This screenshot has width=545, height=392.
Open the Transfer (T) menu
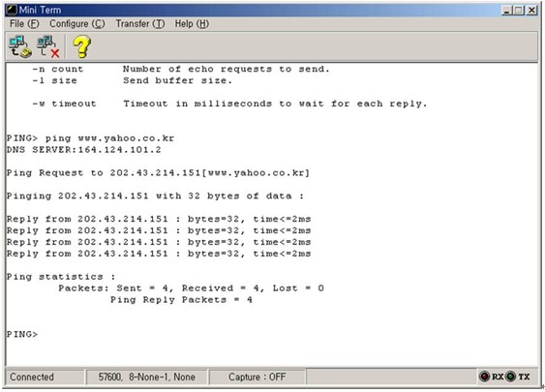(x=140, y=23)
